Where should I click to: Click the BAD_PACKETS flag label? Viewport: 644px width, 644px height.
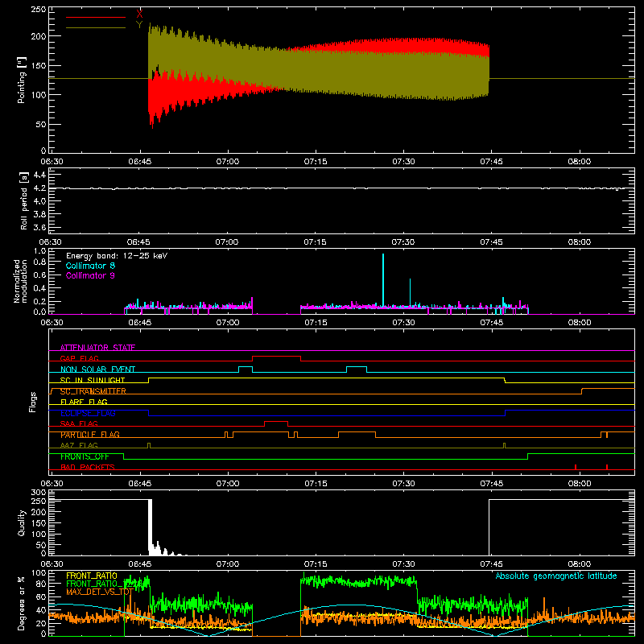click(88, 467)
